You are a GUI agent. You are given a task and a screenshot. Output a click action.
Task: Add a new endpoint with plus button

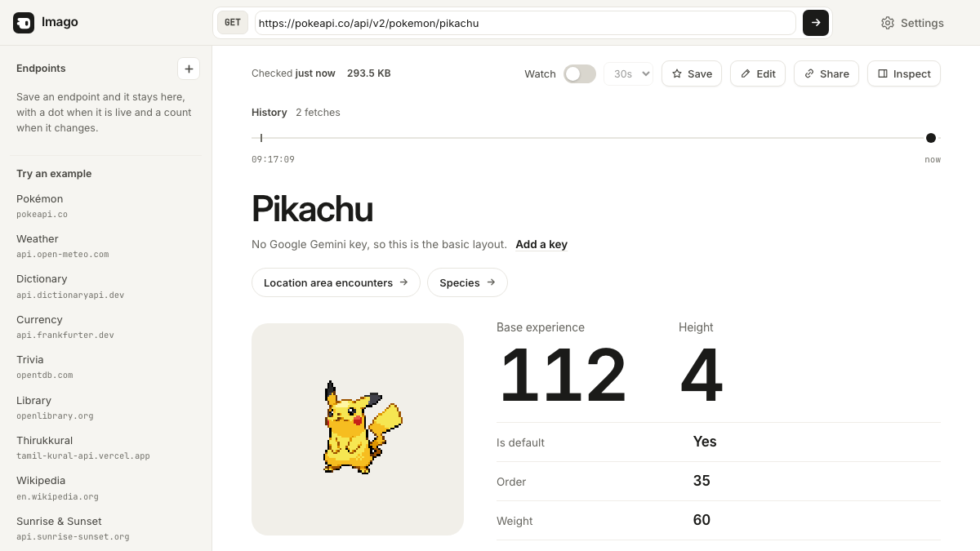[189, 69]
